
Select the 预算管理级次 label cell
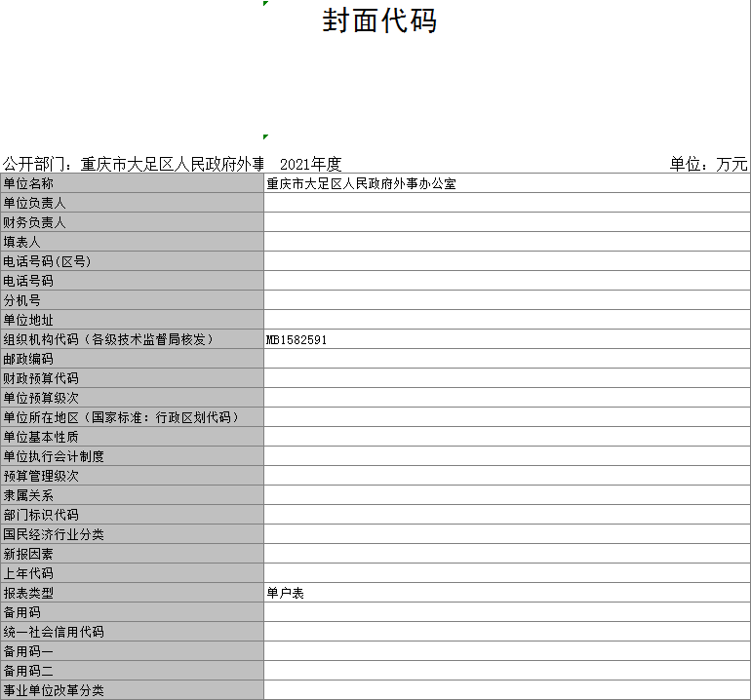pyautogui.click(x=133, y=476)
